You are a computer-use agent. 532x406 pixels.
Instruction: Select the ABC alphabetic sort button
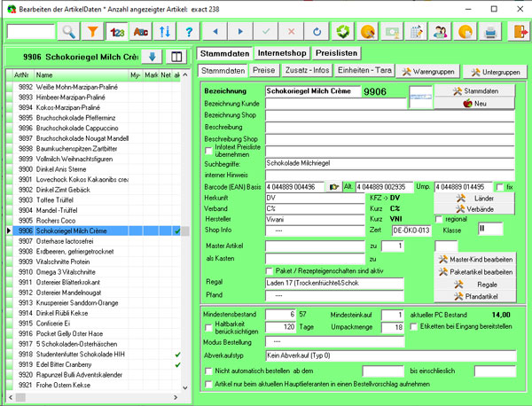(140, 32)
